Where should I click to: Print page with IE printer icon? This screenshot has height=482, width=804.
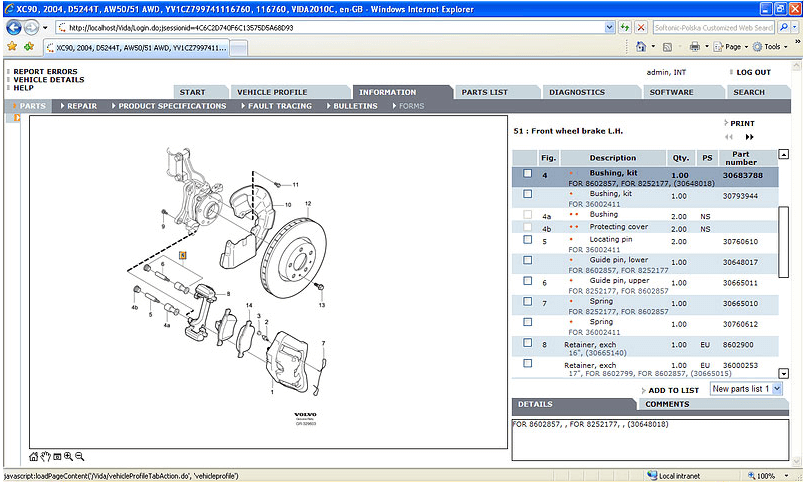click(695, 47)
